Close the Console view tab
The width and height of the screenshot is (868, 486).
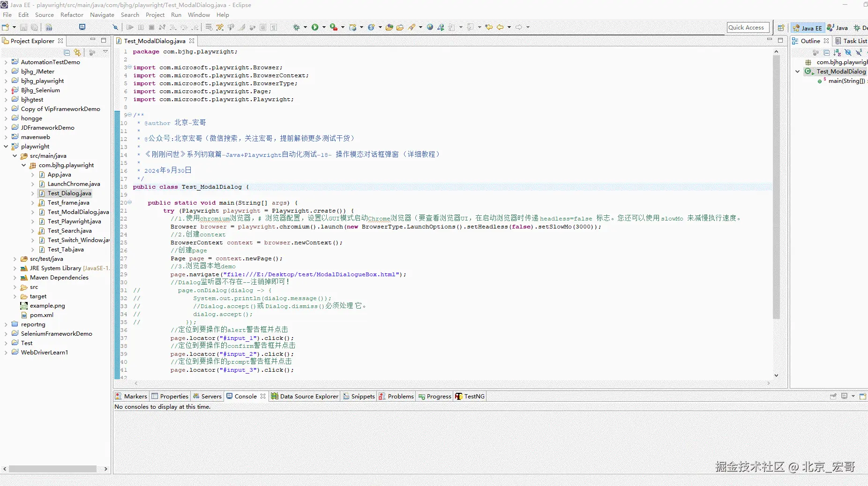[263, 396]
